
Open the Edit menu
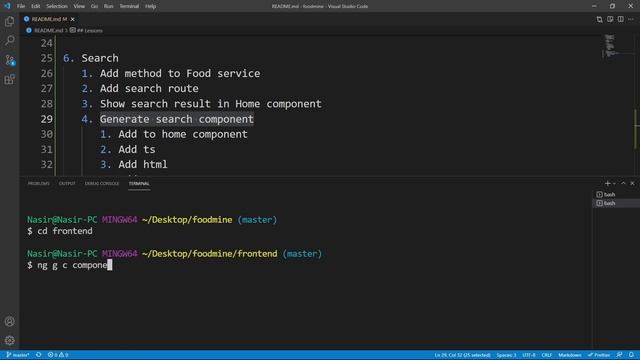click(x=36, y=6)
